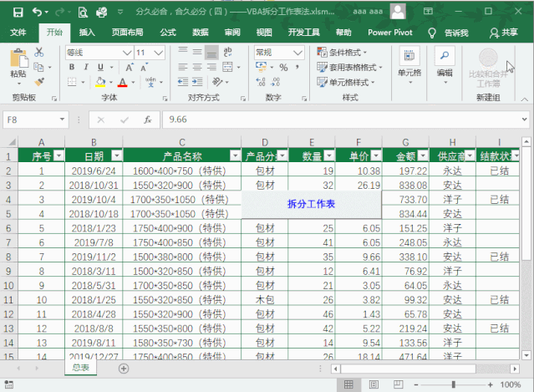Open the font name dropdown (等线)
This screenshot has width=534, height=392.
click(x=127, y=53)
